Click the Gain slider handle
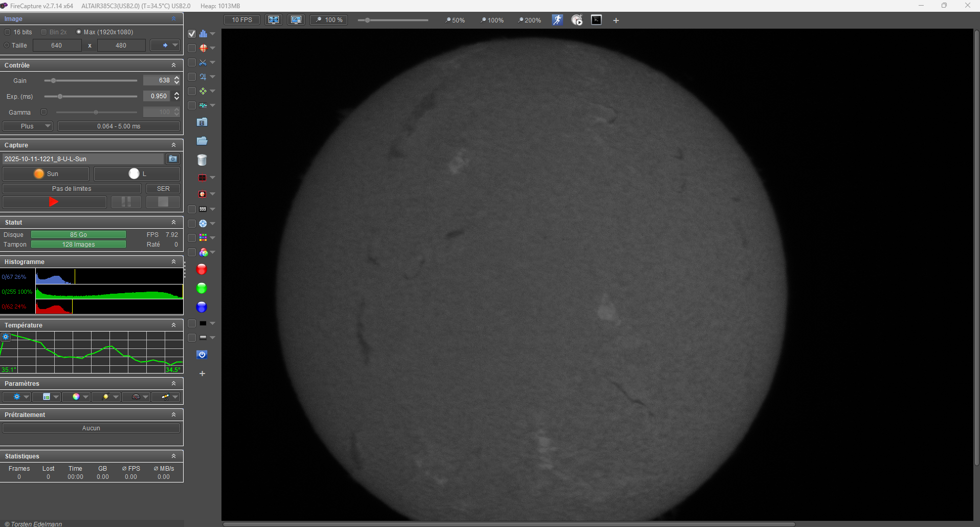Screen dimensions: 980x527 [x=53, y=80]
